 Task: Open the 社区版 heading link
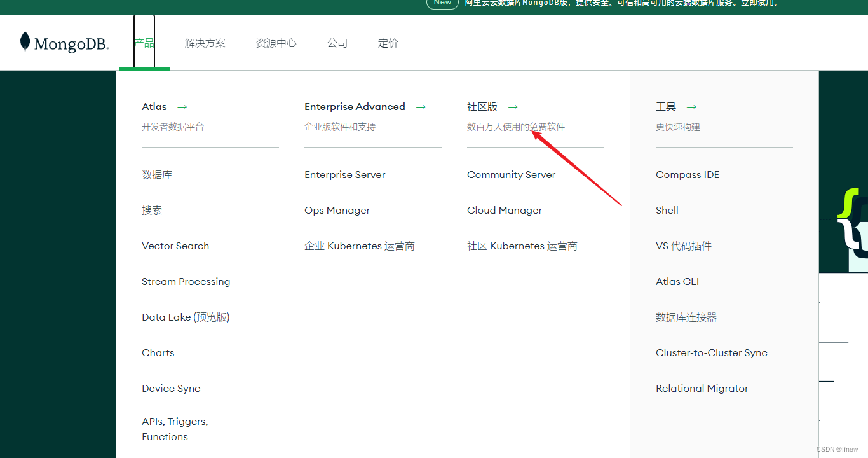(x=482, y=107)
